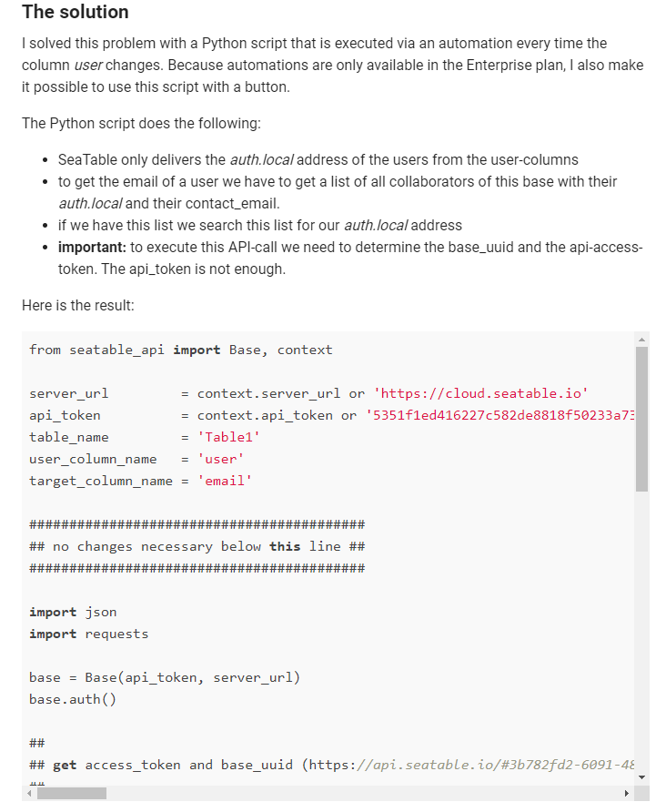Place cursor in the 'email' target column value
The width and height of the screenshot is (666, 812).
tap(225, 481)
